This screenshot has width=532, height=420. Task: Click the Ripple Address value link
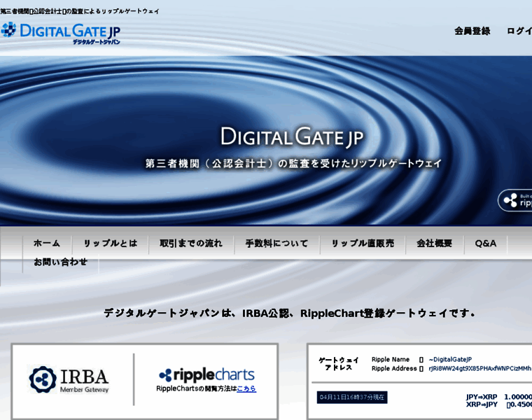pos(479,368)
